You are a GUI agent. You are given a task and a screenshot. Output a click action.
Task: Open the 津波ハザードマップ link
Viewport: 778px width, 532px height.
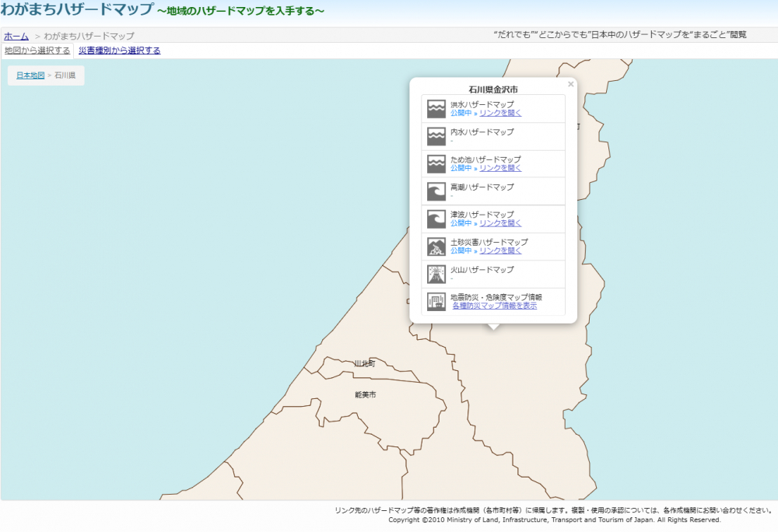coord(500,223)
